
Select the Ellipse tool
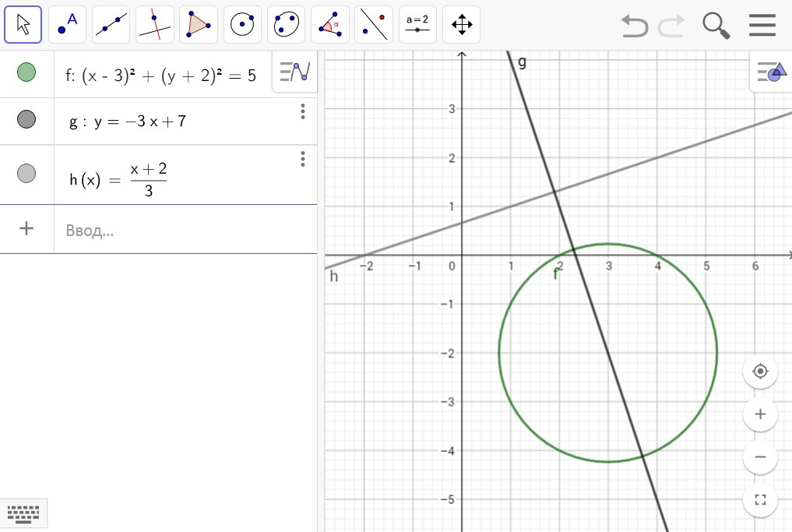click(x=286, y=24)
